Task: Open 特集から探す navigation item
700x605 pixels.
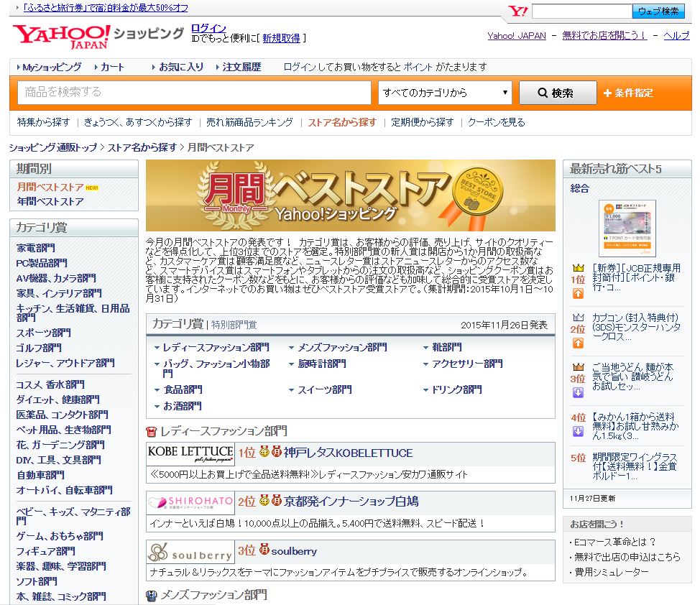Action: coord(44,122)
